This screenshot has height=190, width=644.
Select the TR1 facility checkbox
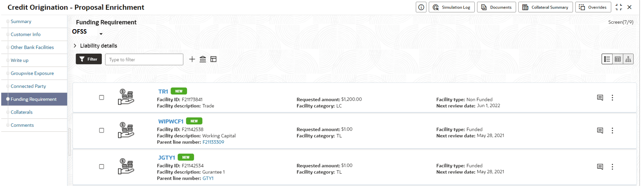(x=102, y=98)
